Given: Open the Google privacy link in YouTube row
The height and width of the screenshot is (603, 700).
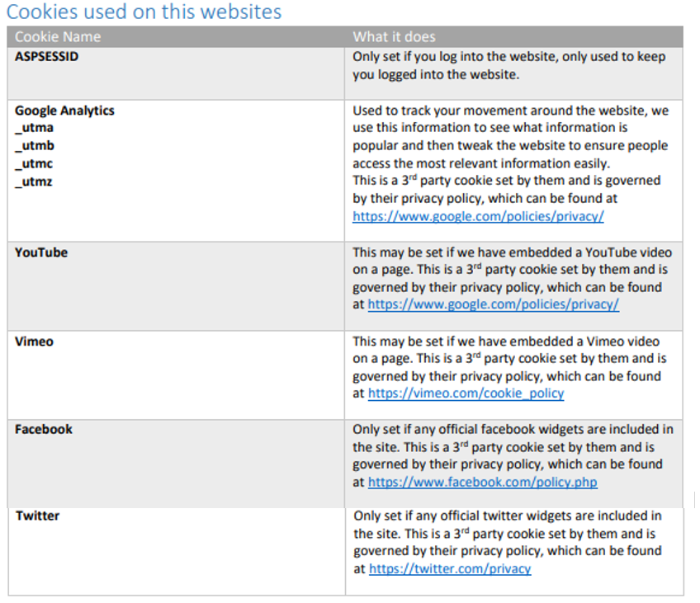Looking at the screenshot, I should [x=494, y=304].
